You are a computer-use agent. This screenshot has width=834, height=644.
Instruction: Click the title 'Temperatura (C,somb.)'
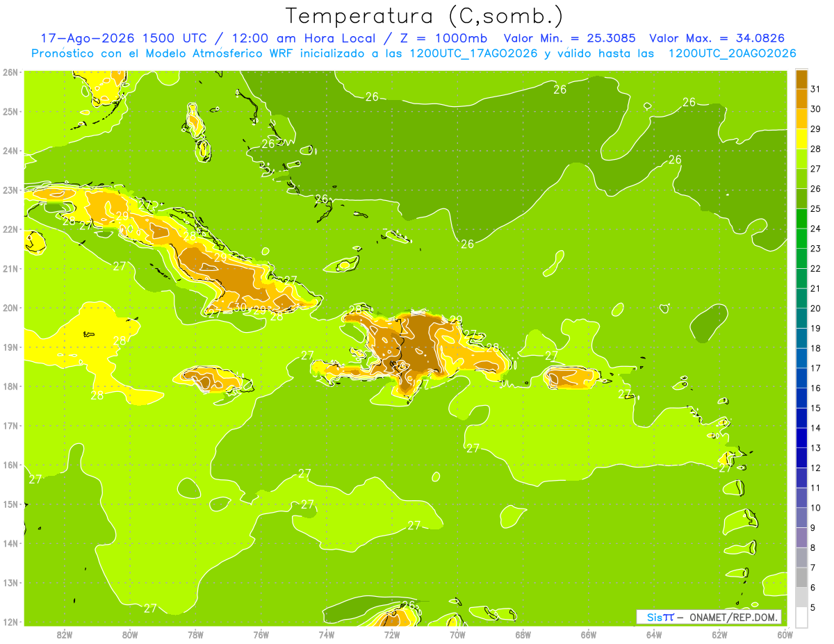point(425,15)
